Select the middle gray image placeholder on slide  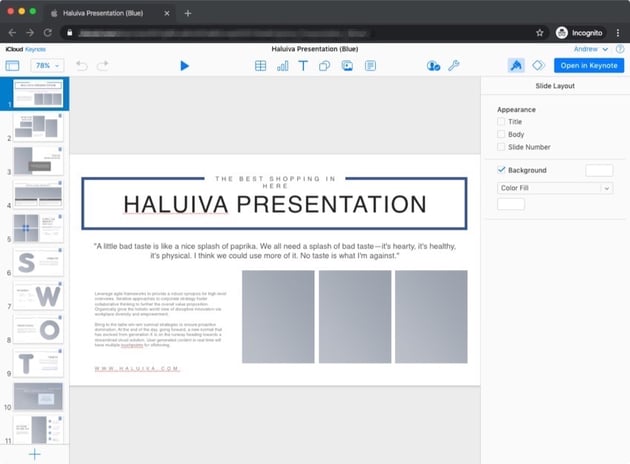[x=355, y=317]
